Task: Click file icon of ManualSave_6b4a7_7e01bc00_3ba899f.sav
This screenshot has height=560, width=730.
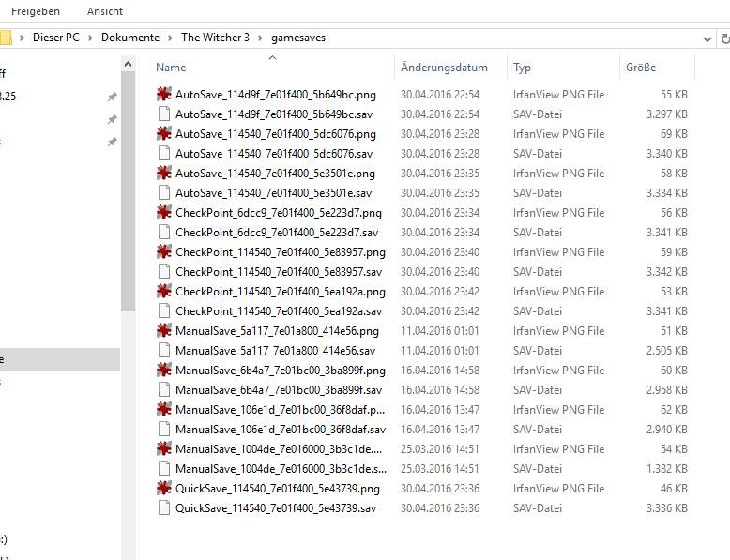Action: point(163,390)
